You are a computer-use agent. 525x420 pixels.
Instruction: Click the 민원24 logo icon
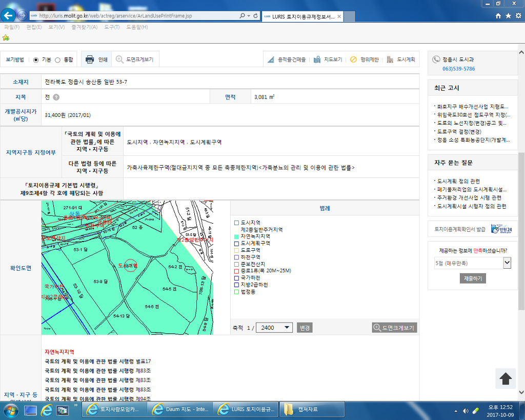coord(501,229)
